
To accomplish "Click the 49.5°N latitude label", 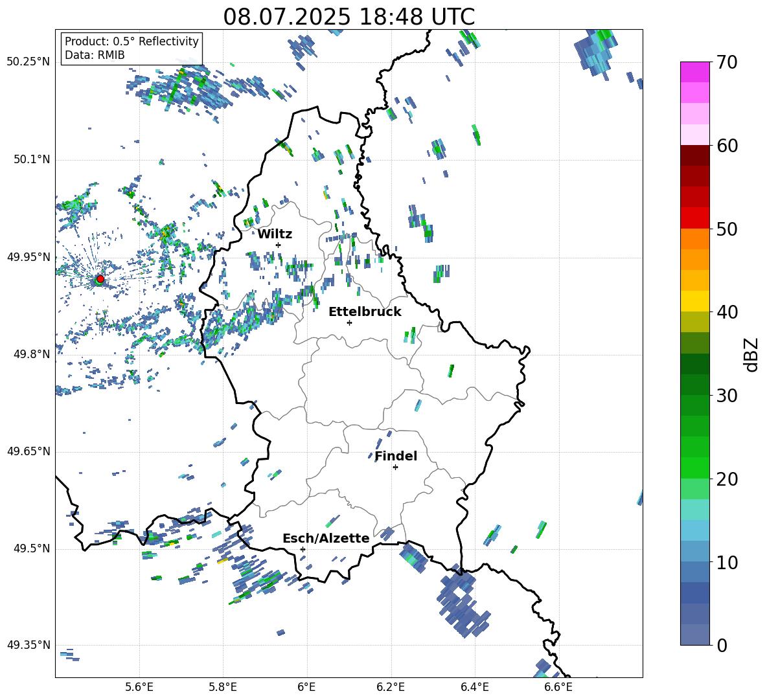I will [x=31, y=548].
